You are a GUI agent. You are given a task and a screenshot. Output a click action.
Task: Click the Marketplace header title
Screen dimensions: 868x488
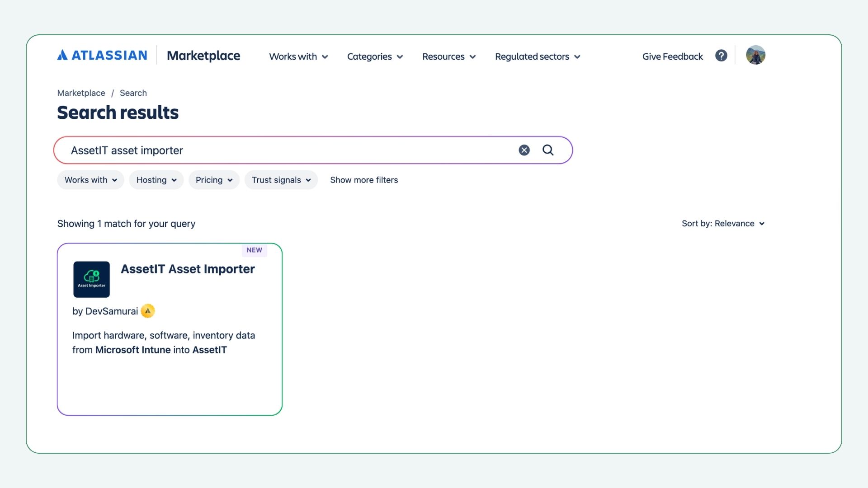click(203, 56)
